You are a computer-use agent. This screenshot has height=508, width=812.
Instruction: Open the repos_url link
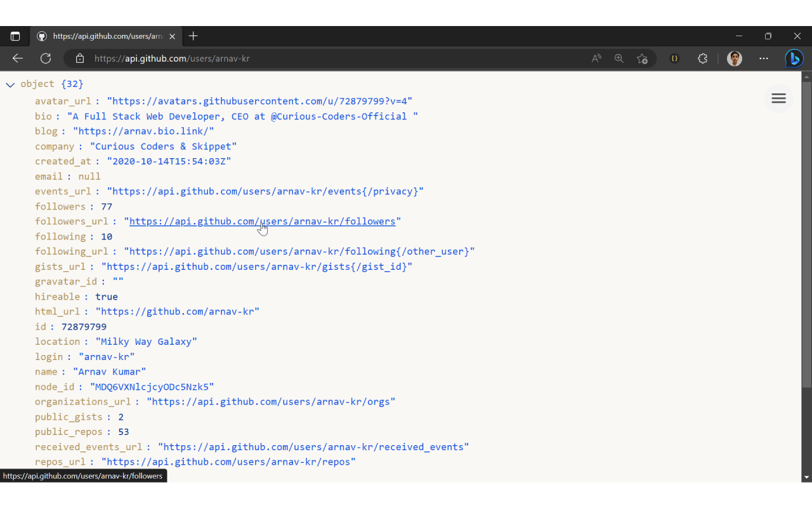(x=228, y=462)
